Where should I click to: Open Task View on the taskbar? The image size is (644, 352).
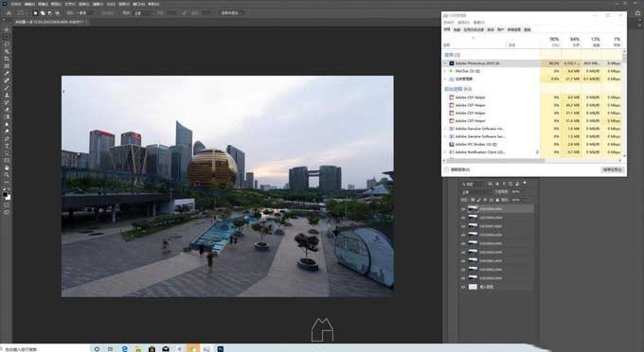click(x=110, y=349)
